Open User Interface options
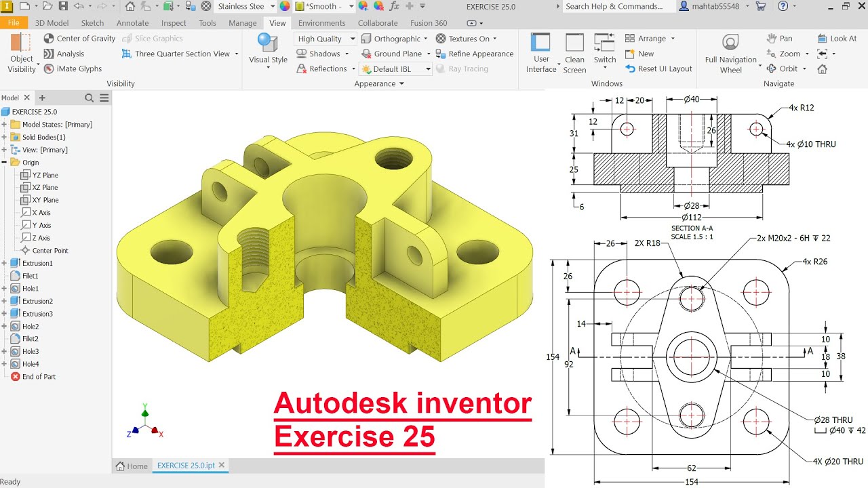 pyautogui.click(x=540, y=53)
